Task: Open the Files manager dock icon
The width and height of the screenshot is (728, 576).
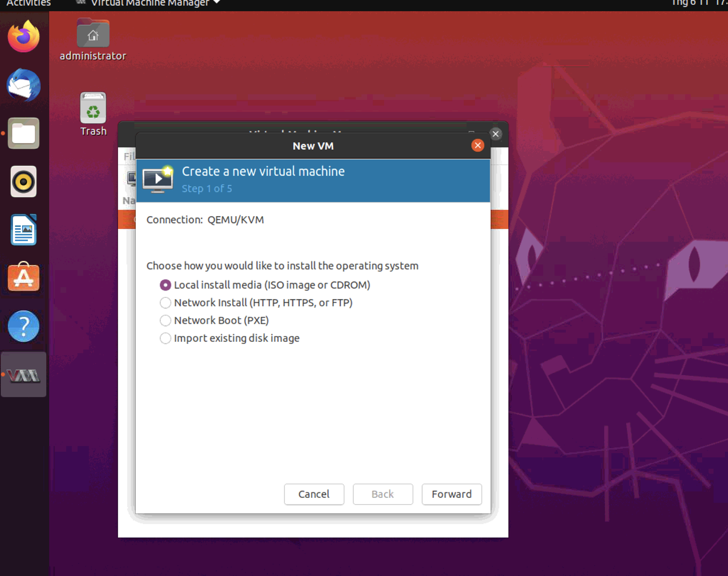Action: [x=23, y=133]
